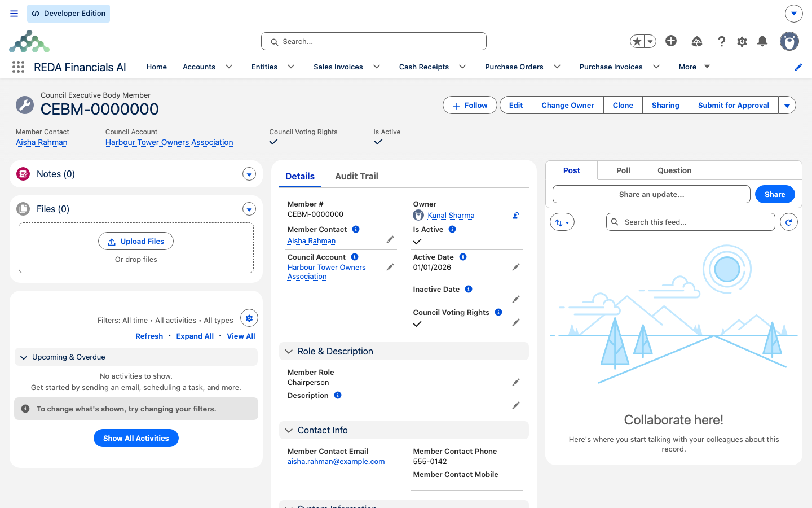Click the pencil icon to edit the navigation bar
Screen dimensions: 812x508
point(798,67)
